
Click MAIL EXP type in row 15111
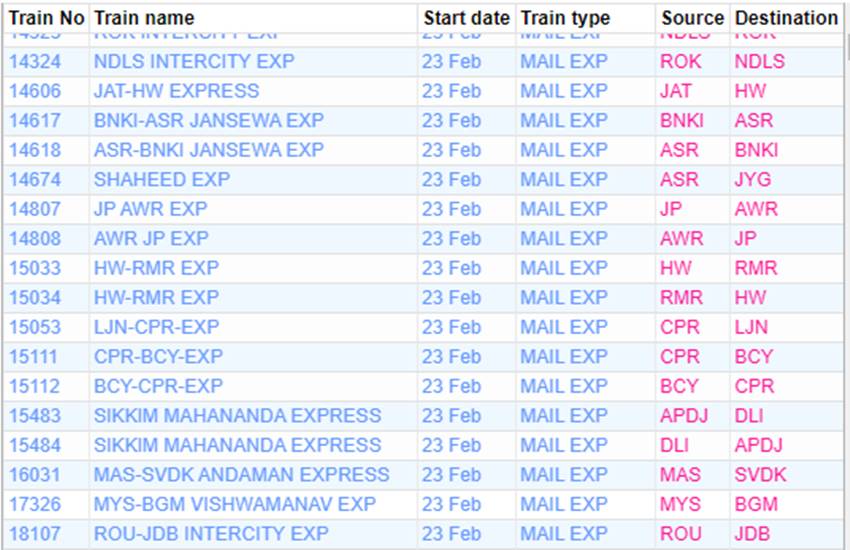point(564,357)
